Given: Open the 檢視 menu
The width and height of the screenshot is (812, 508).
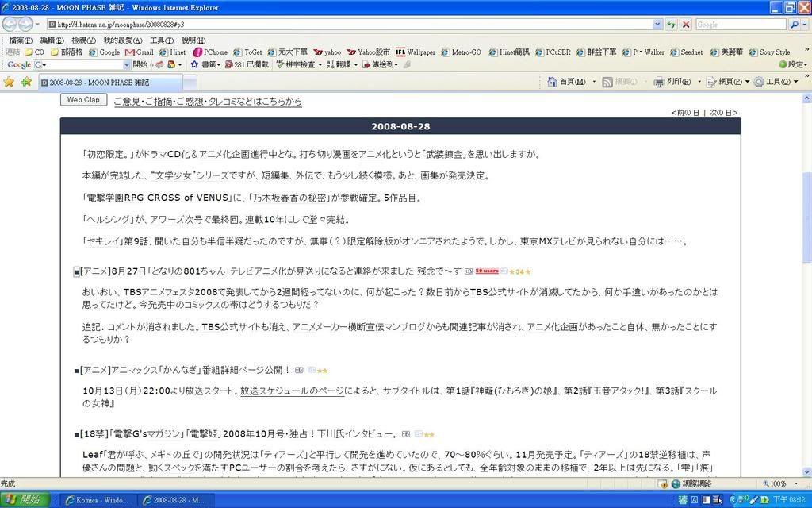Looking at the screenshot, I should (83, 40).
